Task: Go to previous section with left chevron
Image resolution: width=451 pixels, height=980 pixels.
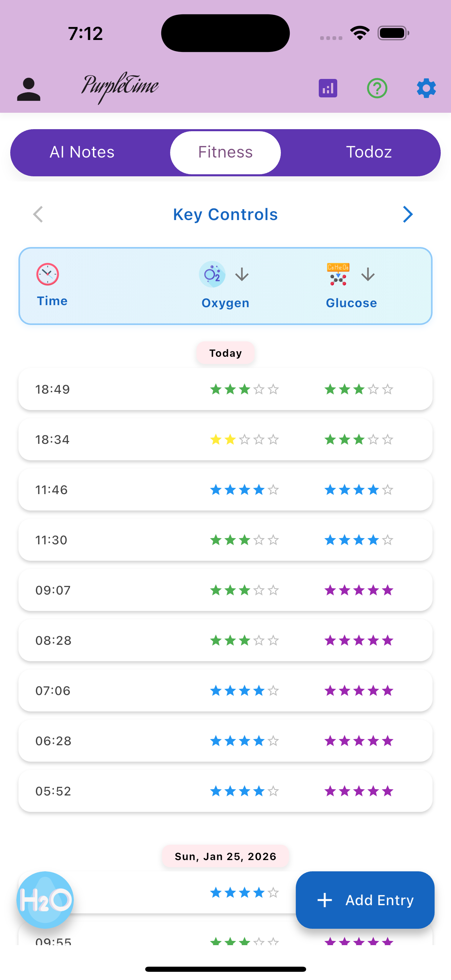Action: pos(38,215)
